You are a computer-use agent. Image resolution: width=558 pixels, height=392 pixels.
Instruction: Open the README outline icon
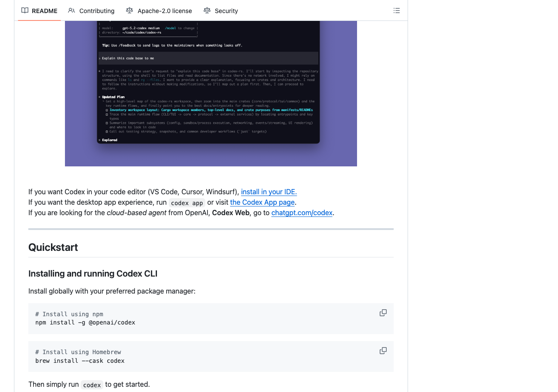pyautogui.click(x=396, y=10)
